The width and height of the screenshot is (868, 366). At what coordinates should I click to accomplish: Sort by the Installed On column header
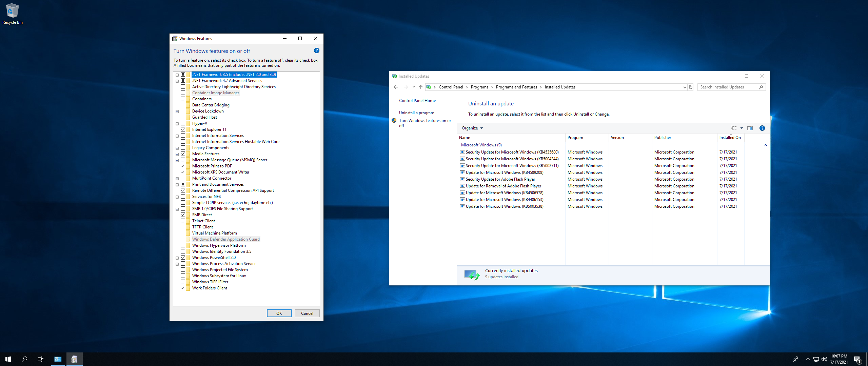(731, 138)
